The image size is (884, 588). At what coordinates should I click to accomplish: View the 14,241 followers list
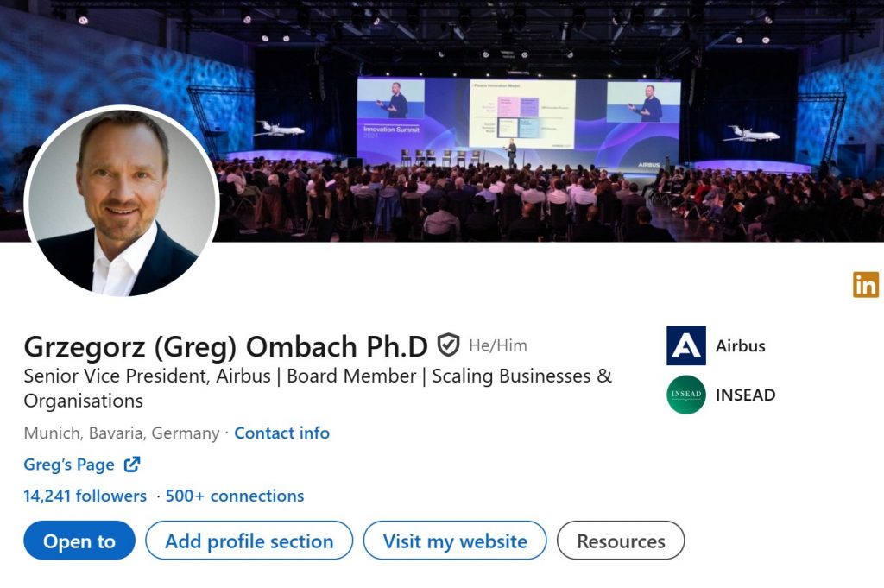point(85,496)
